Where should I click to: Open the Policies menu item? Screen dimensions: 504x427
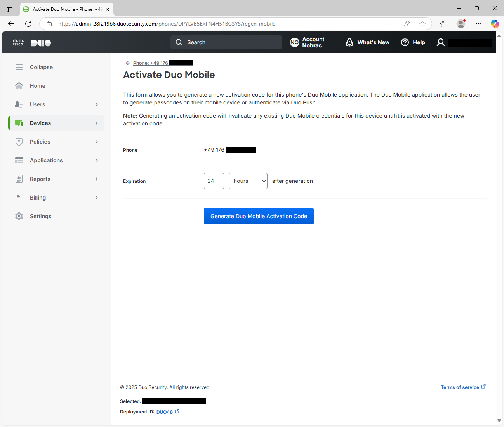point(56,142)
